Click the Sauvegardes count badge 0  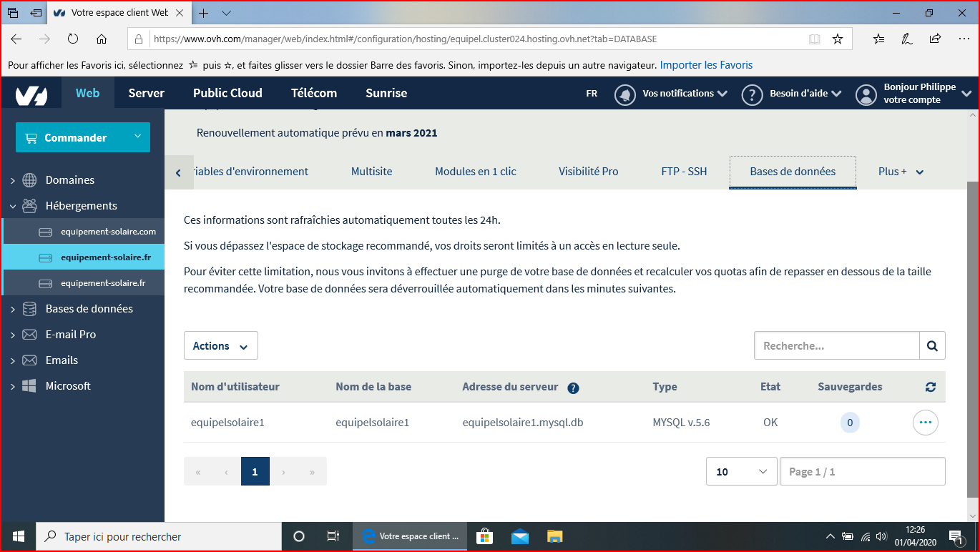point(850,423)
